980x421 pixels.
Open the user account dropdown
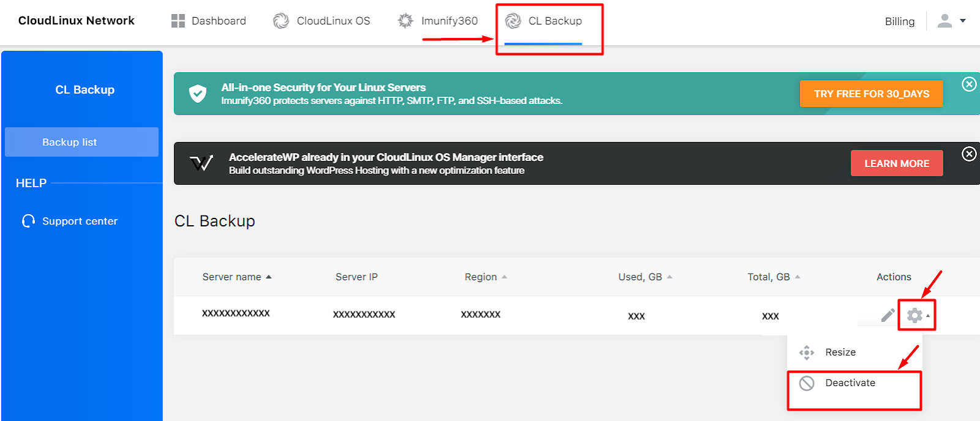click(x=952, y=21)
